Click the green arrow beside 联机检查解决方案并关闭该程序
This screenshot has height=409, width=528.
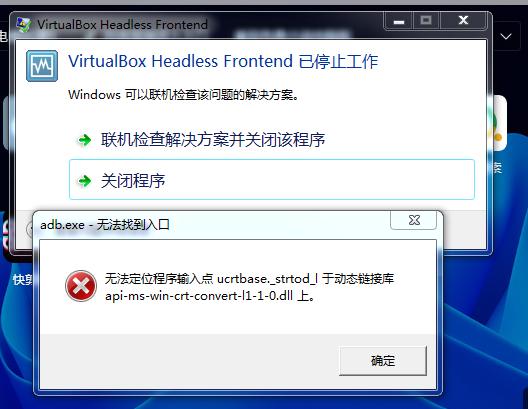(85, 140)
